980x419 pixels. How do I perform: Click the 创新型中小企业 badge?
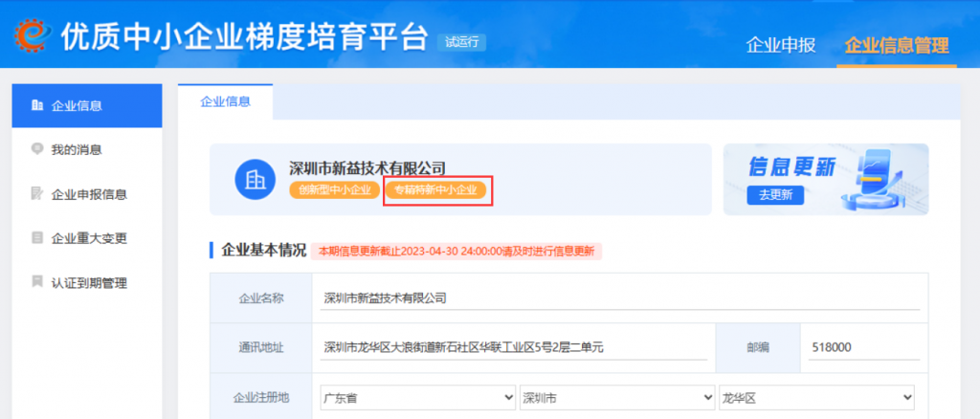point(335,189)
